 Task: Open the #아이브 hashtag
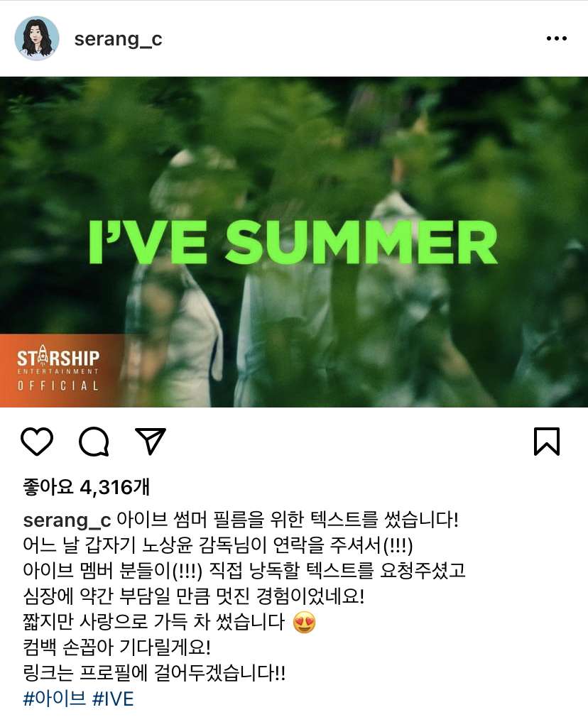click(x=55, y=699)
